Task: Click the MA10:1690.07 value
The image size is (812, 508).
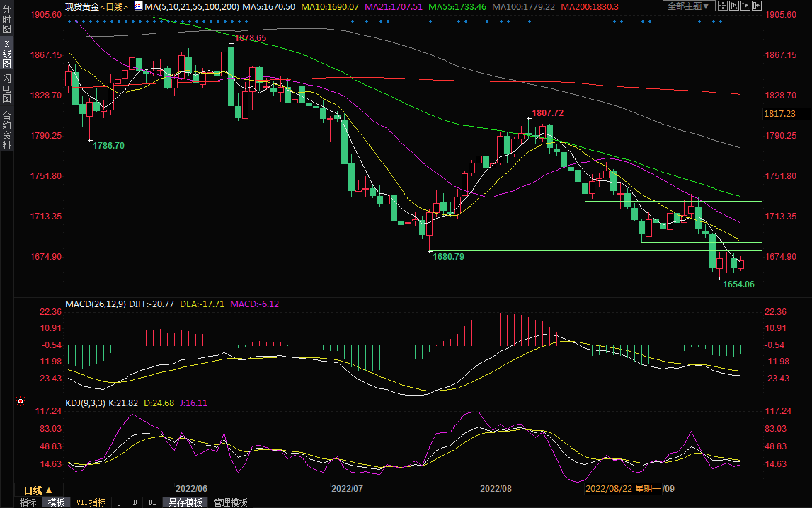Action: click(x=330, y=7)
